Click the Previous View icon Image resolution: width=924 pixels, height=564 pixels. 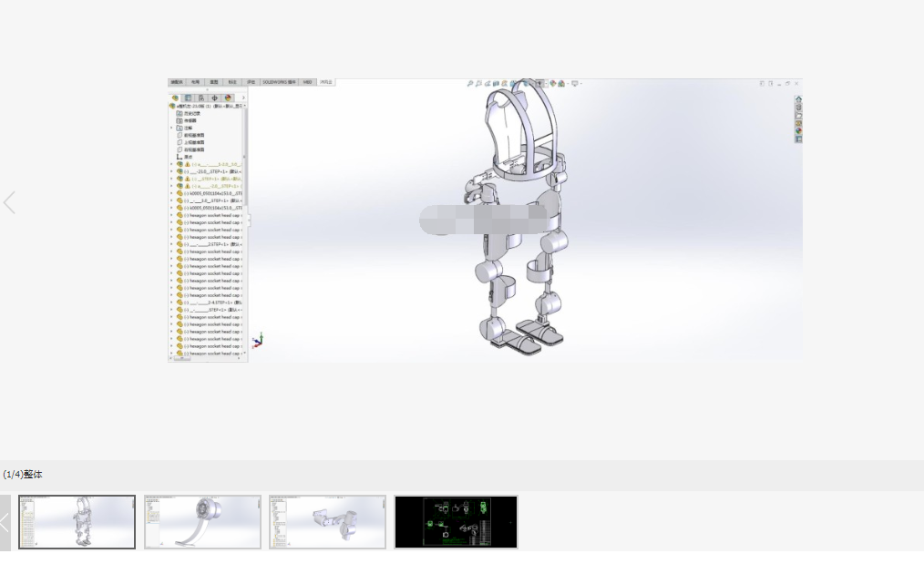(488, 84)
